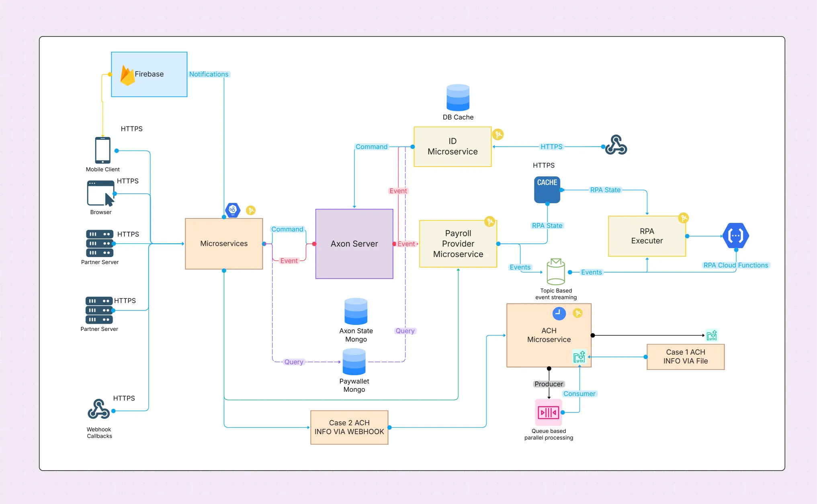Select the webhook icon beside ID Microservice
817x504 pixels.
[x=616, y=145]
